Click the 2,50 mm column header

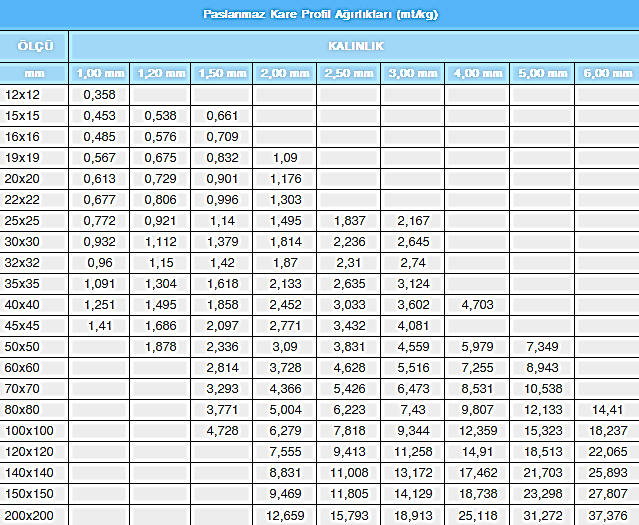pyautogui.click(x=348, y=73)
